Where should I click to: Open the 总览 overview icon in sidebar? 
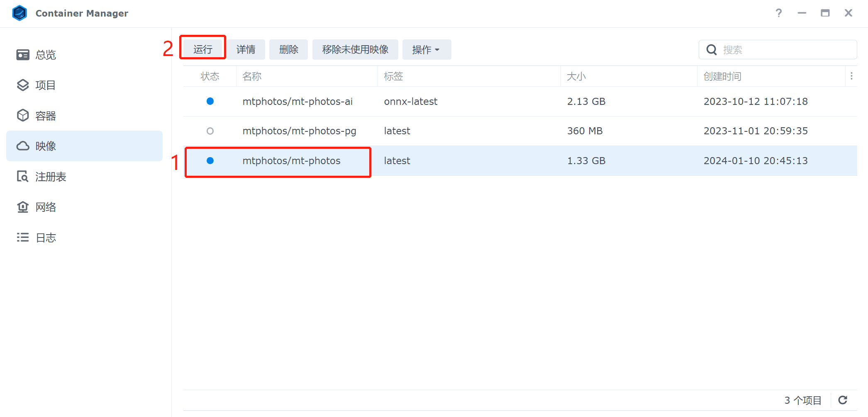[23, 55]
